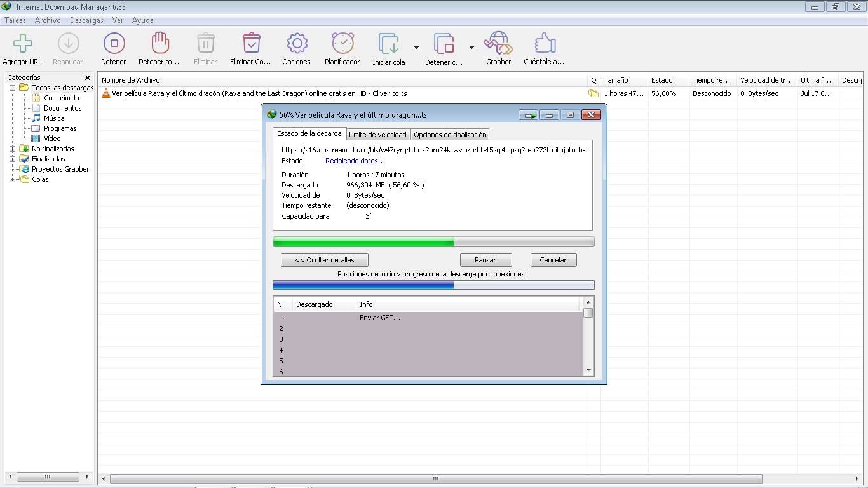Switch to the Opciones de finalización tab
868x488 pixels.
[450, 135]
